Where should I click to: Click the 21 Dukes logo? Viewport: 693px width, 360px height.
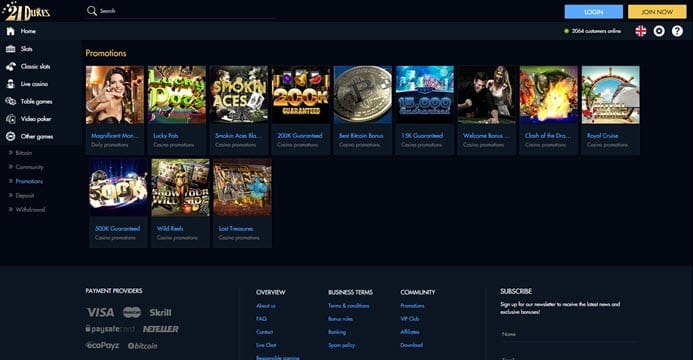click(27, 11)
